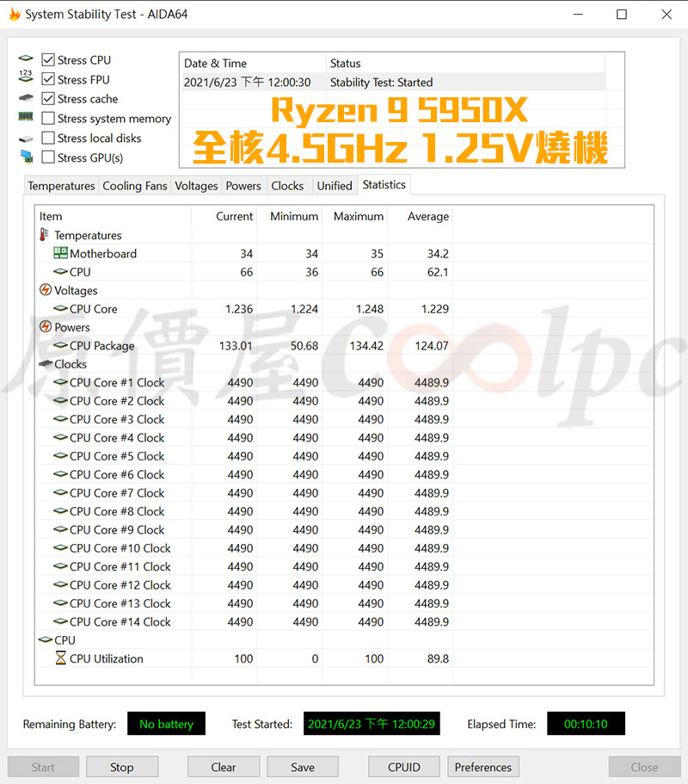
Task: Click the Stress FPU 123 icon
Action: point(26,76)
